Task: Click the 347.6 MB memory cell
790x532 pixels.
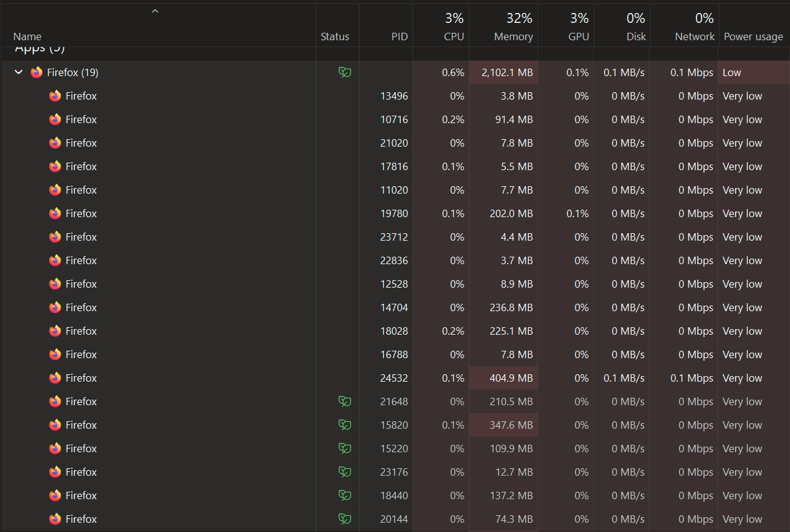Action: click(503, 425)
